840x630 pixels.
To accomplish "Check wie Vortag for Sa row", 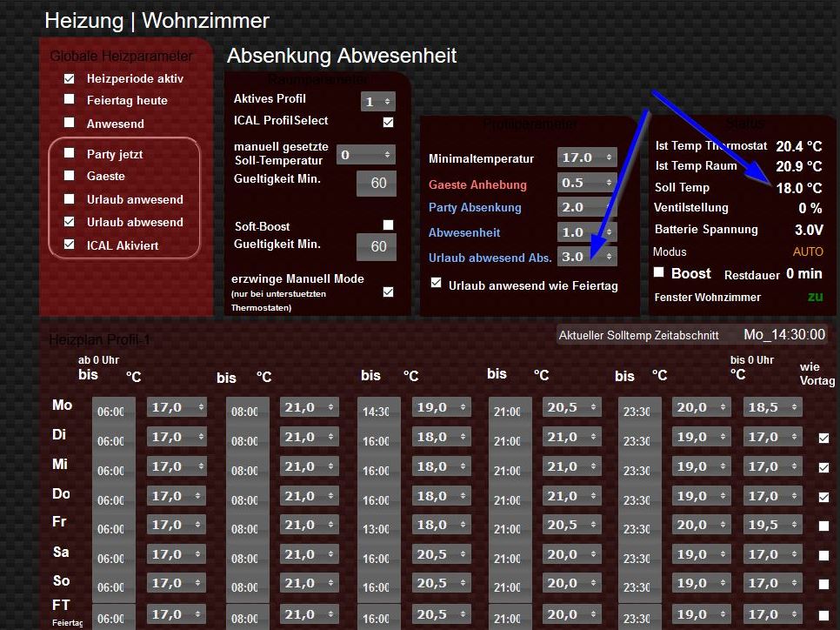I will (x=824, y=555).
